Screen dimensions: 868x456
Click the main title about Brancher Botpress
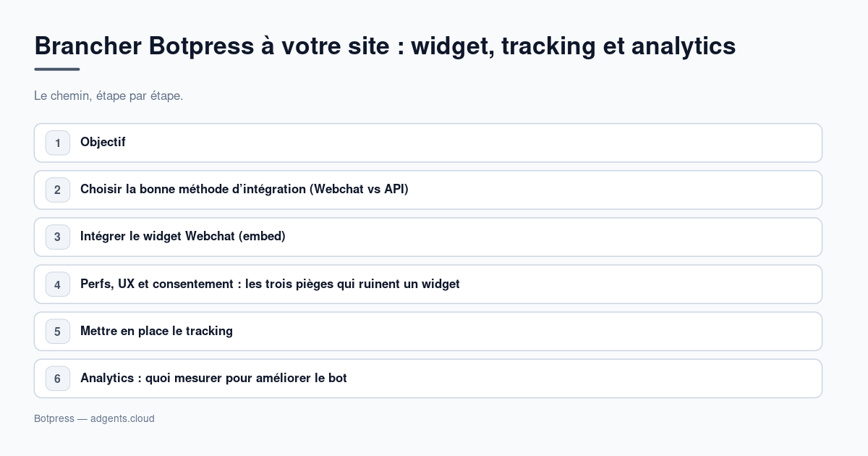pyautogui.click(x=385, y=46)
